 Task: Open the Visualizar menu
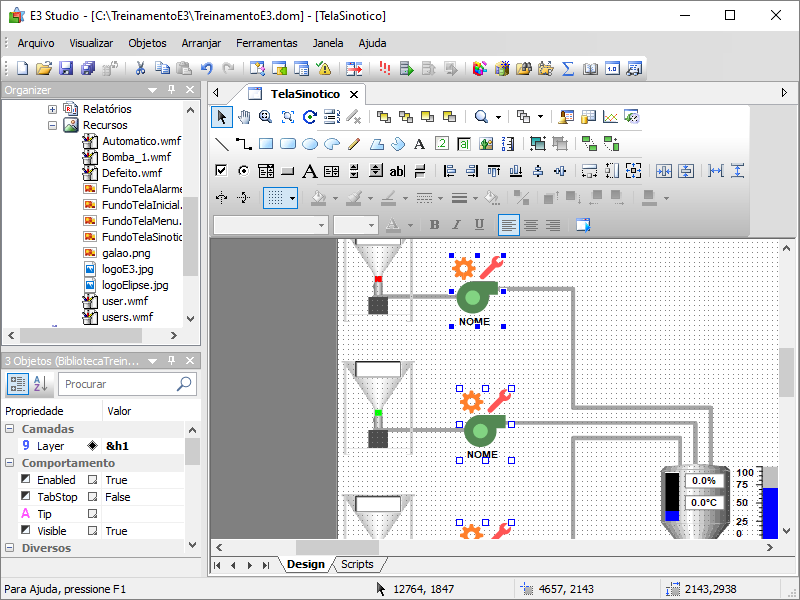point(91,43)
